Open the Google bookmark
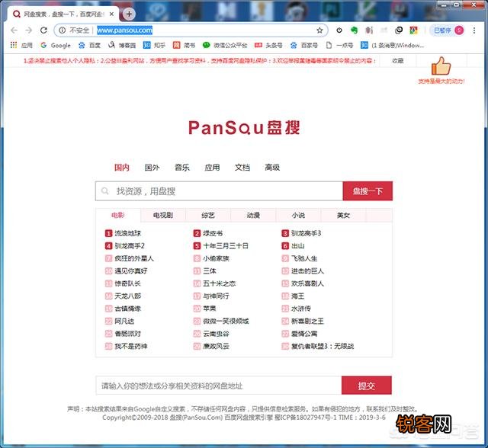 tap(56, 46)
